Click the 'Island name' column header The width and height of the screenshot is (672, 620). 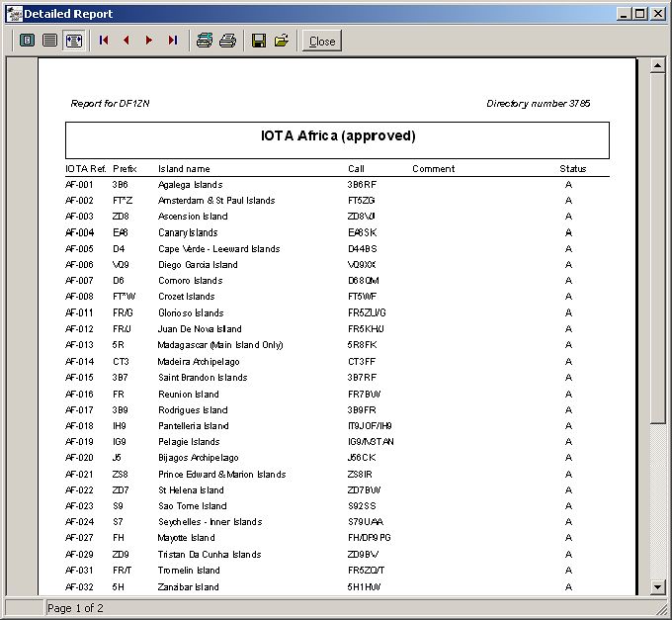[x=184, y=168]
